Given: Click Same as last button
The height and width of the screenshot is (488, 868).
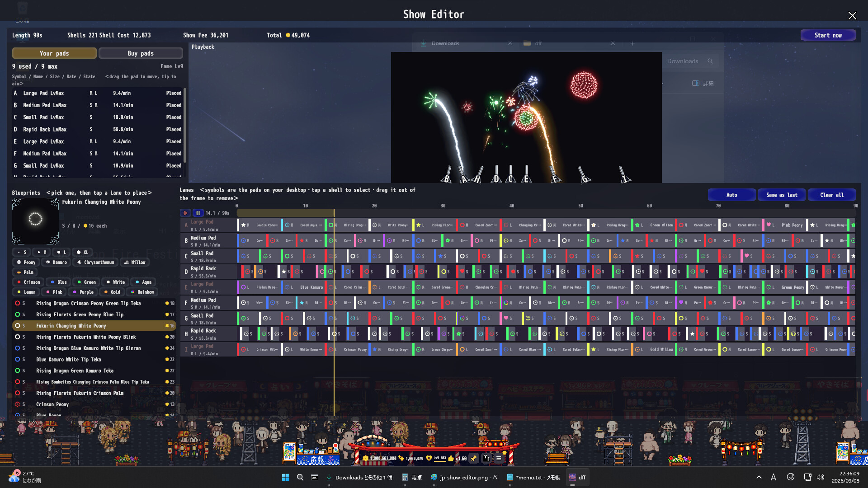Looking at the screenshot, I should tap(782, 195).
